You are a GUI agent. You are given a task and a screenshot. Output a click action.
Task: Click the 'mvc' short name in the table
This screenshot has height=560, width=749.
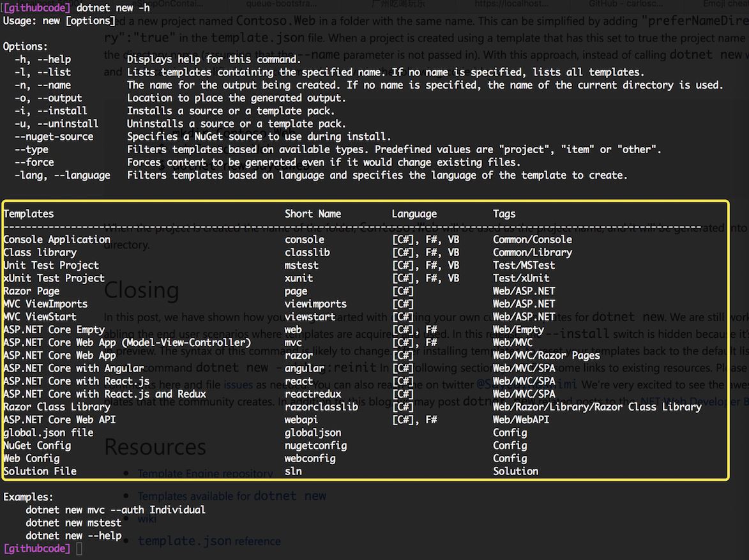tap(293, 342)
